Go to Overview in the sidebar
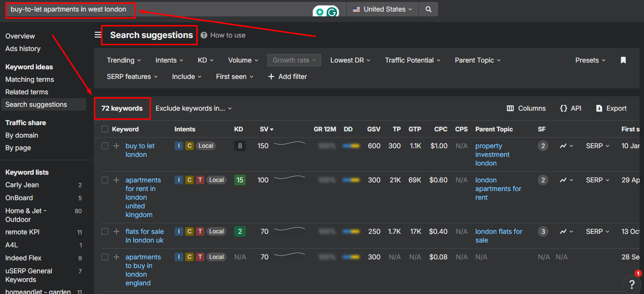Image resolution: width=644 pixels, height=294 pixels. (20, 36)
